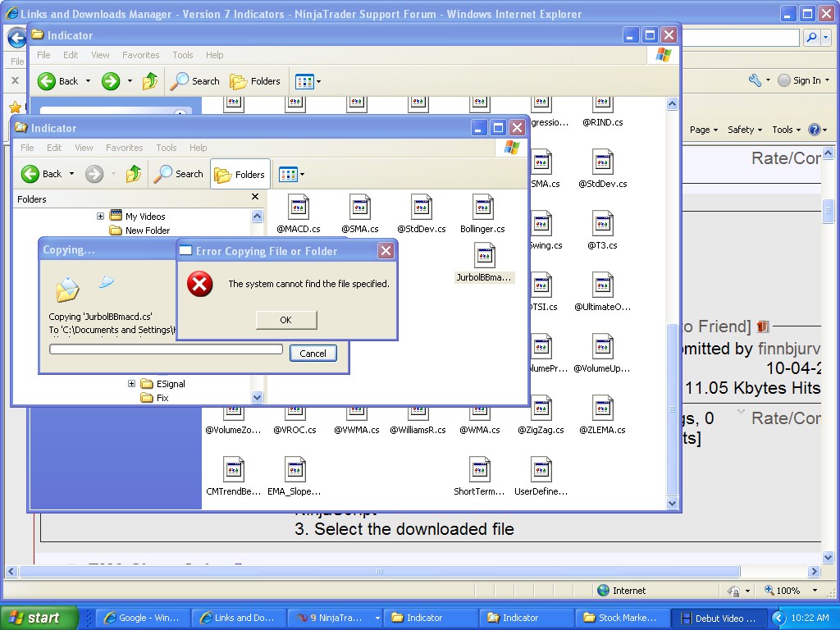Click the Forward arrow in the rear Indicator window

coord(111,81)
